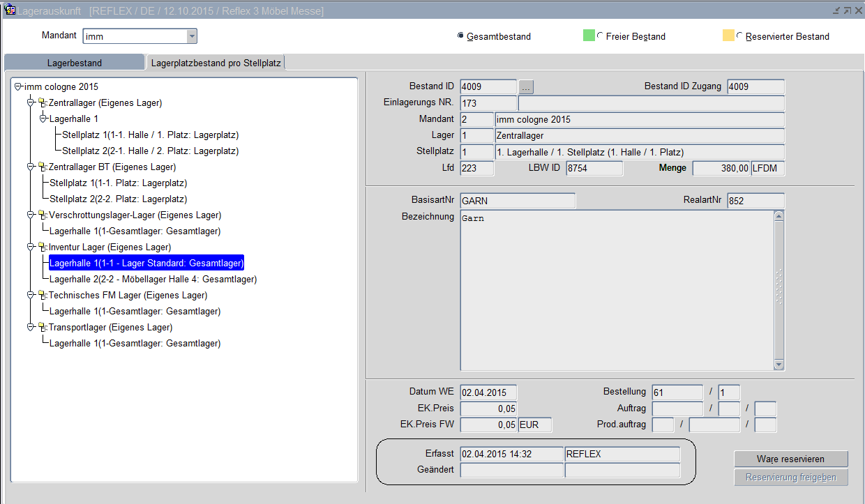Click the Zentrallager (Eigenes Lager) warehouse icon
The image size is (865, 504).
(42, 103)
